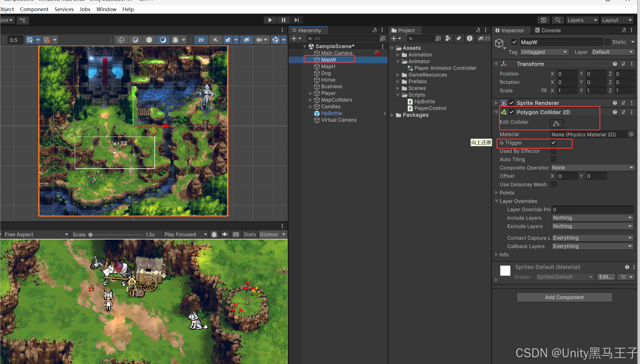Click the Edit Collider icon button

tap(556, 123)
